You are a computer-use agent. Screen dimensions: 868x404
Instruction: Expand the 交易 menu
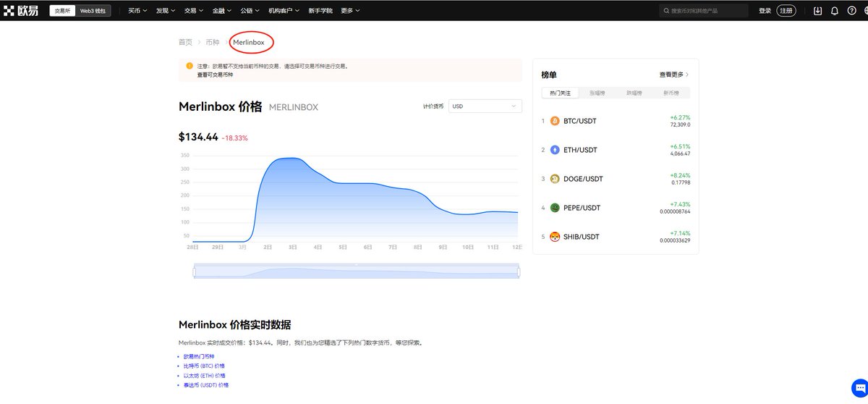pyautogui.click(x=193, y=11)
